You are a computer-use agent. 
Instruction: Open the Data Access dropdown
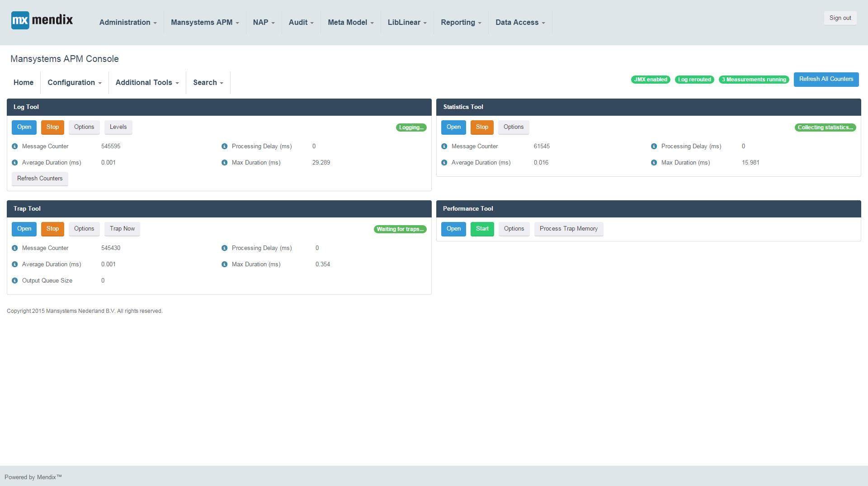520,23
